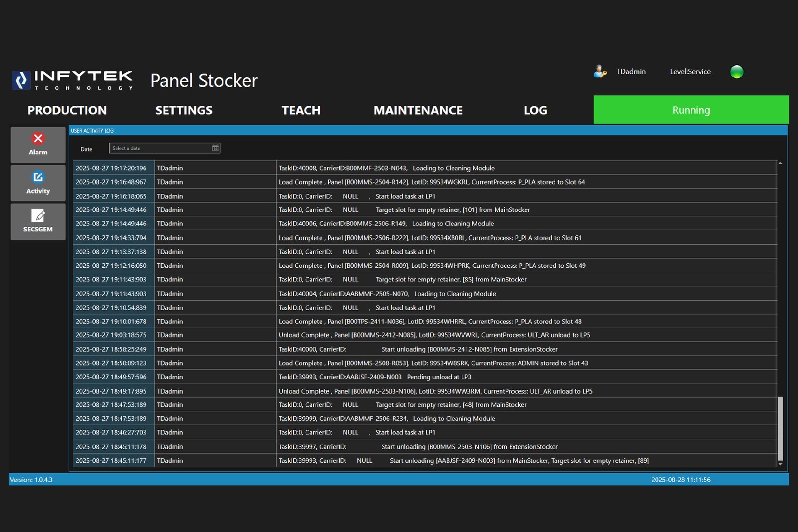Screen dimensions: 798x532
Task: Select the LOG tab
Action: point(535,110)
